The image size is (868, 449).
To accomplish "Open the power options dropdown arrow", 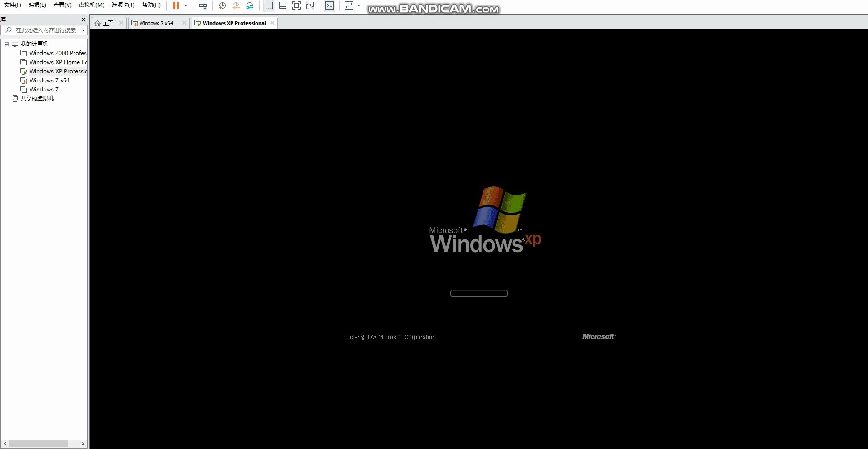I will [x=186, y=5].
